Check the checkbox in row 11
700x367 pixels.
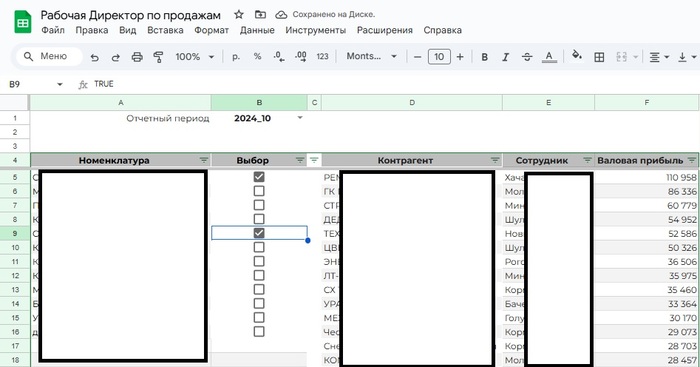[x=259, y=261]
